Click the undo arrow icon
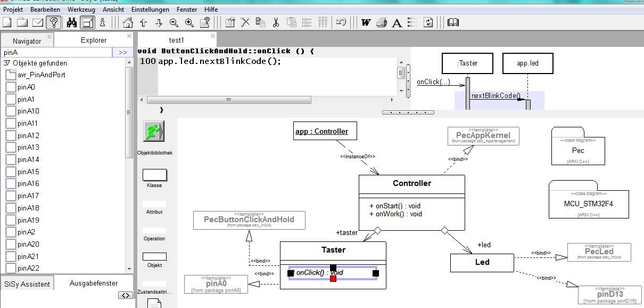 tap(341, 22)
